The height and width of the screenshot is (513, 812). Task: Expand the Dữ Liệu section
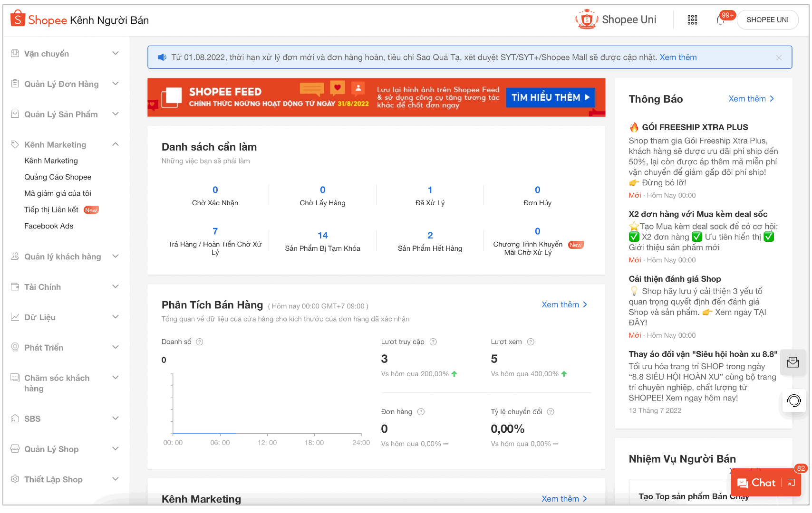116,317
